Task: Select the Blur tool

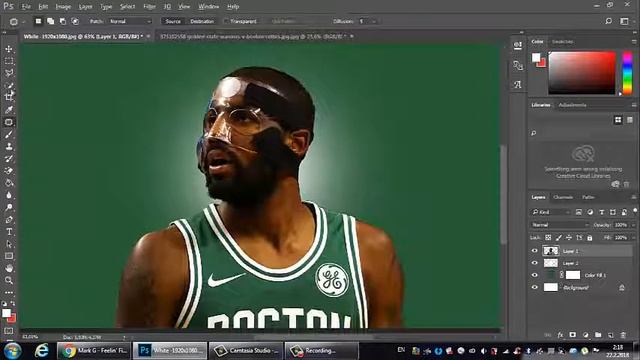Action: click(9, 195)
